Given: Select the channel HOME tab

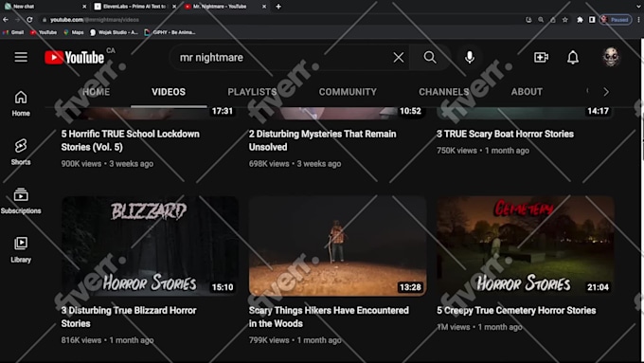Looking at the screenshot, I should [x=96, y=92].
